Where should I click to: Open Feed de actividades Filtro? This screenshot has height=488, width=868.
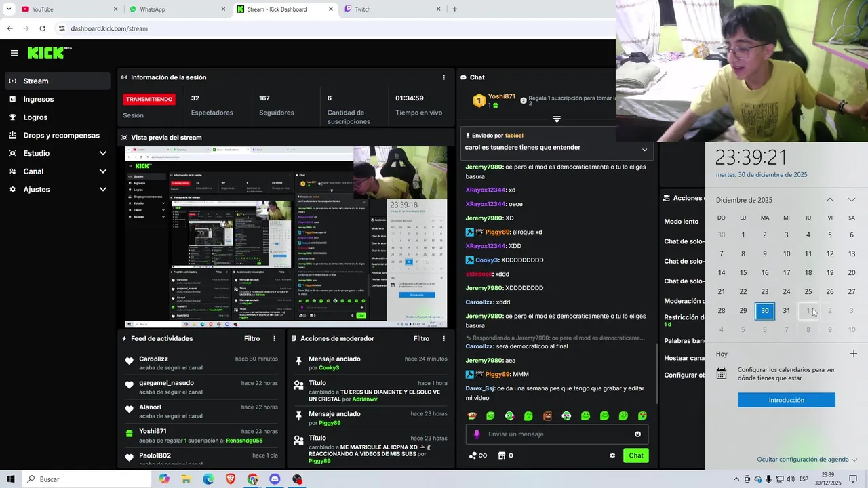click(x=252, y=338)
